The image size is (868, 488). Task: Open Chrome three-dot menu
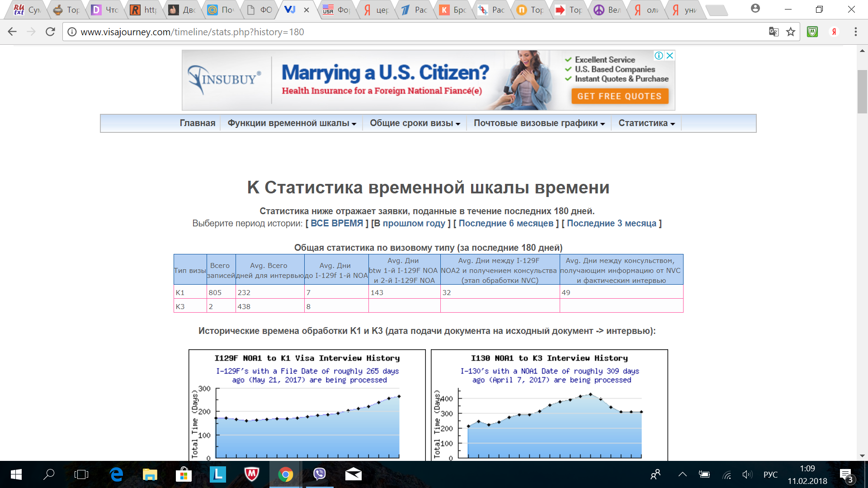point(855,32)
